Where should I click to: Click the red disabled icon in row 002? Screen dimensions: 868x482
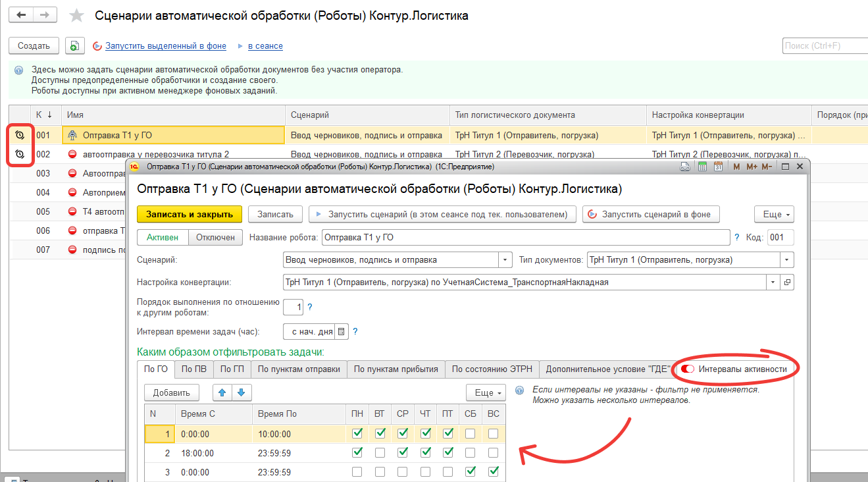tap(72, 154)
